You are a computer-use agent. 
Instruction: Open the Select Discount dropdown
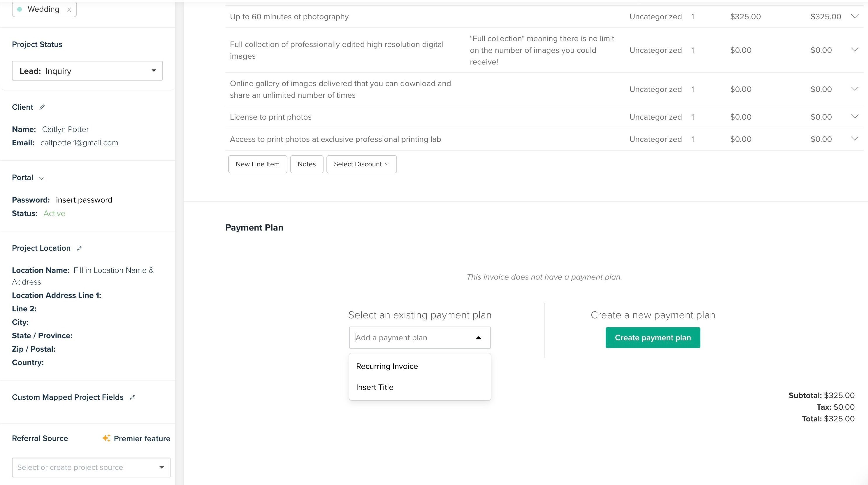361,164
